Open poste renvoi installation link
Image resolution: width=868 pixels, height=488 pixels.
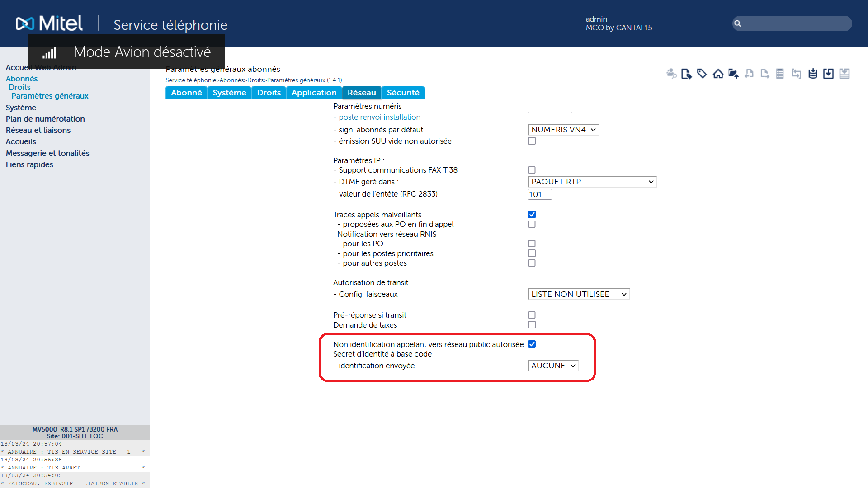[x=380, y=117]
